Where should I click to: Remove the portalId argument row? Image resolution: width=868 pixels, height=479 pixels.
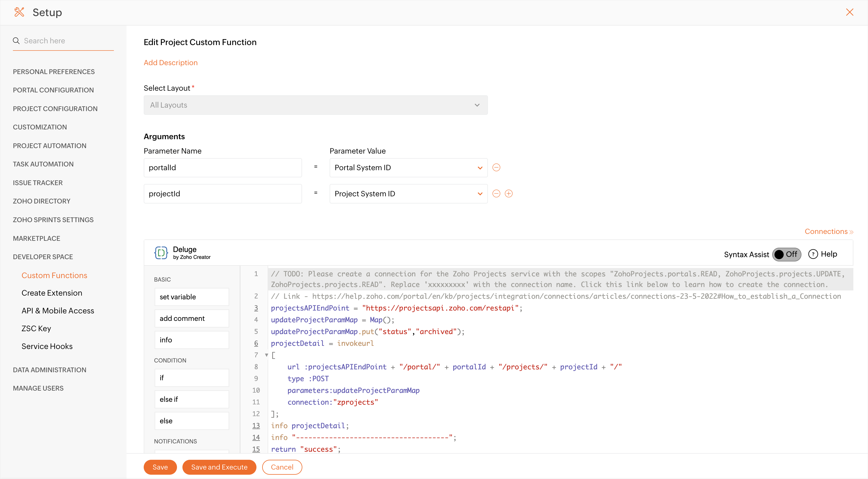pyautogui.click(x=496, y=168)
